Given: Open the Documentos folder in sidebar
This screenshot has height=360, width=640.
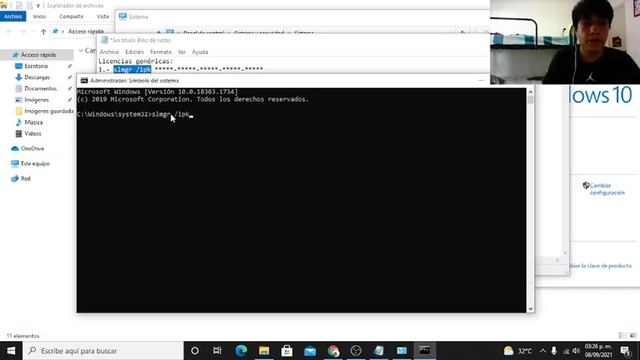Looking at the screenshot, I should coord(40,88).
